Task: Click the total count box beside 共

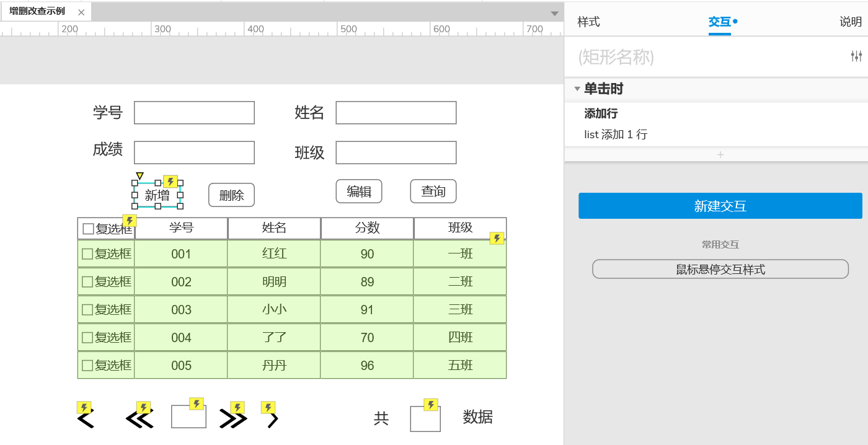Action: pyautogui.click(x=425, y=418)
